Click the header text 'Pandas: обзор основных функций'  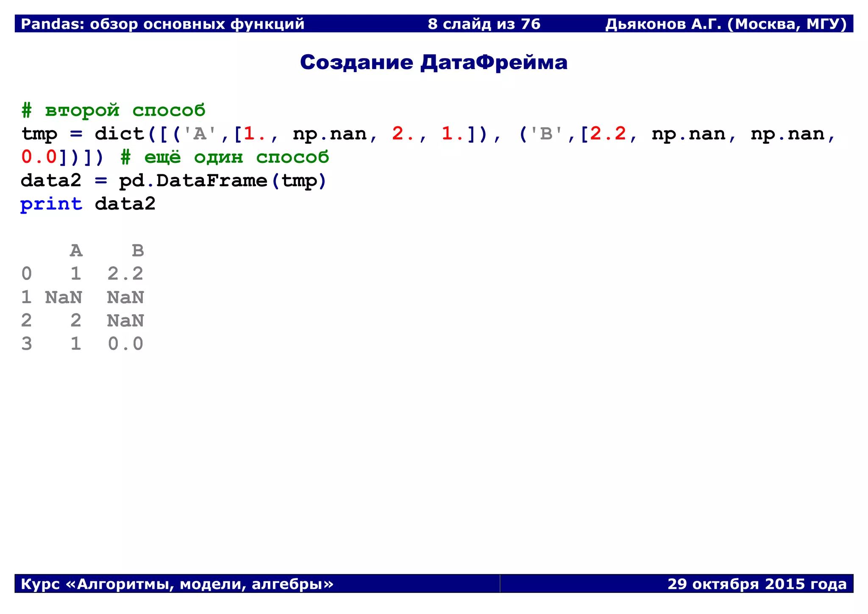pyautogui.click(x=163, y=24)
